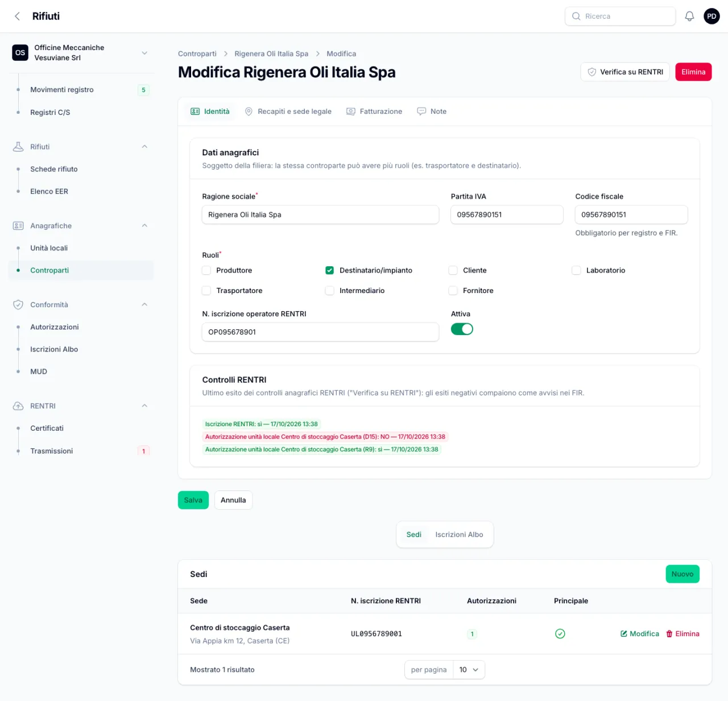Switch to Iscrizioni Albo tab
Image resolution: width=728 pixels, height=701 pixels.
(x=459, y=535)
